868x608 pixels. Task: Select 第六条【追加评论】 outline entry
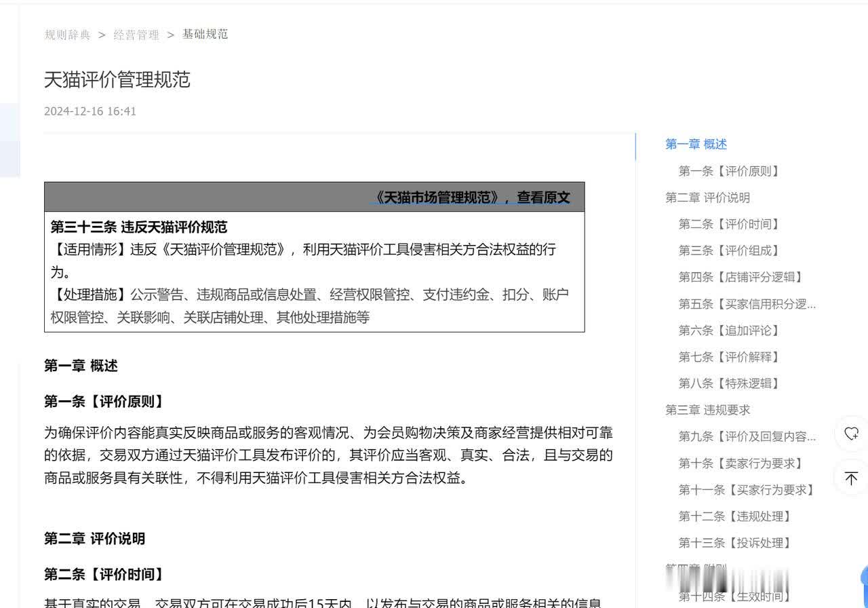point(730,330)
